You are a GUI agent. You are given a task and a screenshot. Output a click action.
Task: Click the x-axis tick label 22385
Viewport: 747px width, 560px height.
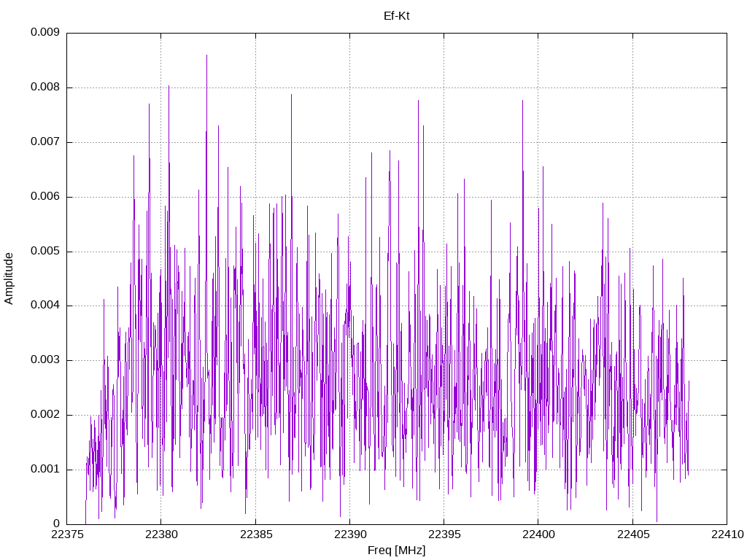coord(255,534)
